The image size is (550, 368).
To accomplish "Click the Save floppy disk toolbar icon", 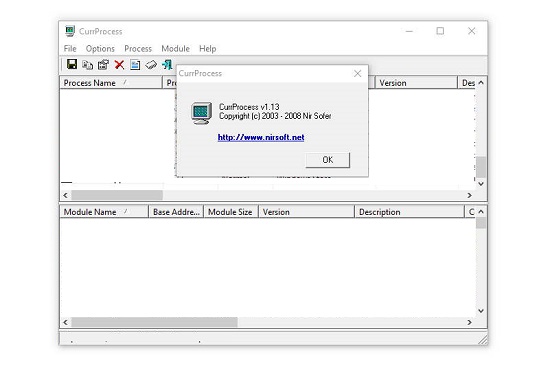I will 72,65.
